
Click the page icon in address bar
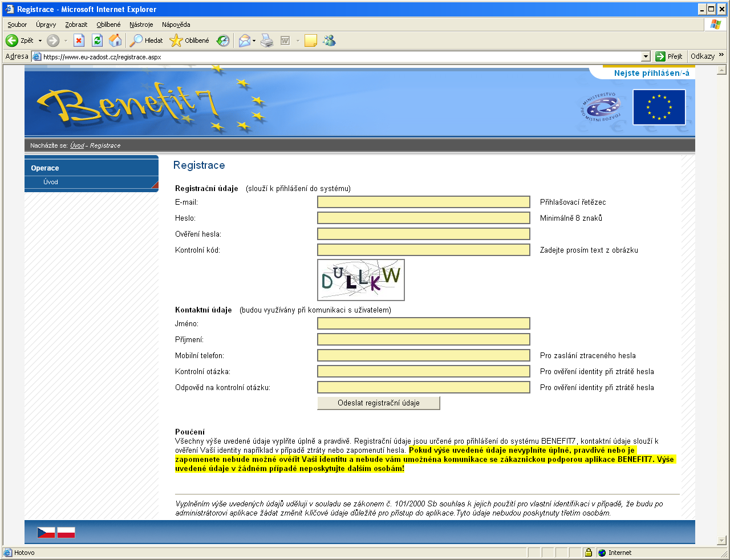click(37, 56)
